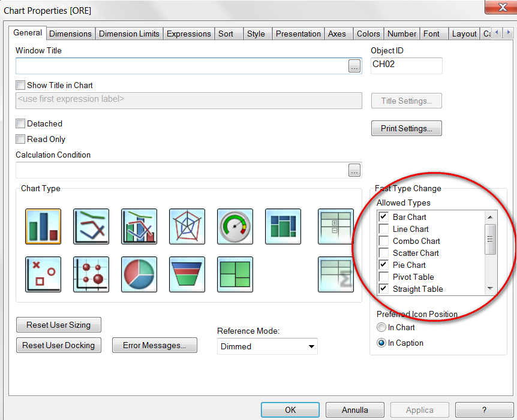This screenshot has width=517, height=420.
Task: Switch to the Dimensions tab
Action: 70,34
